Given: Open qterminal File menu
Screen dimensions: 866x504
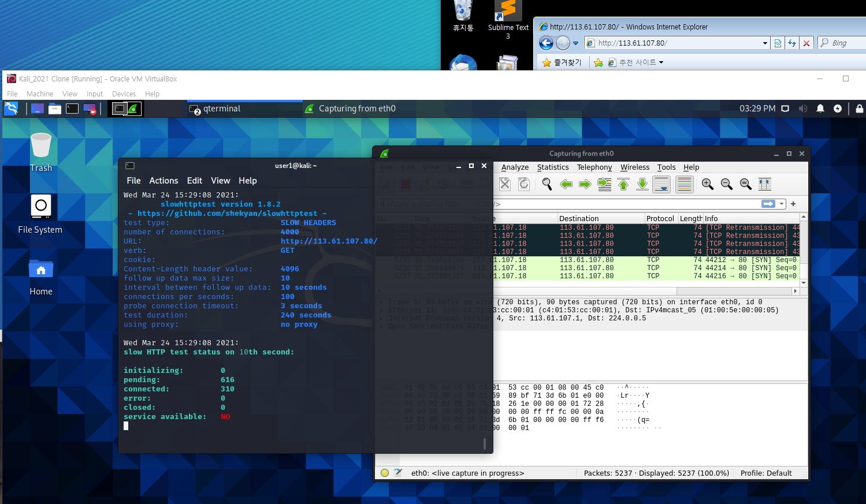Looking at the screenshot, I should 133,181.
